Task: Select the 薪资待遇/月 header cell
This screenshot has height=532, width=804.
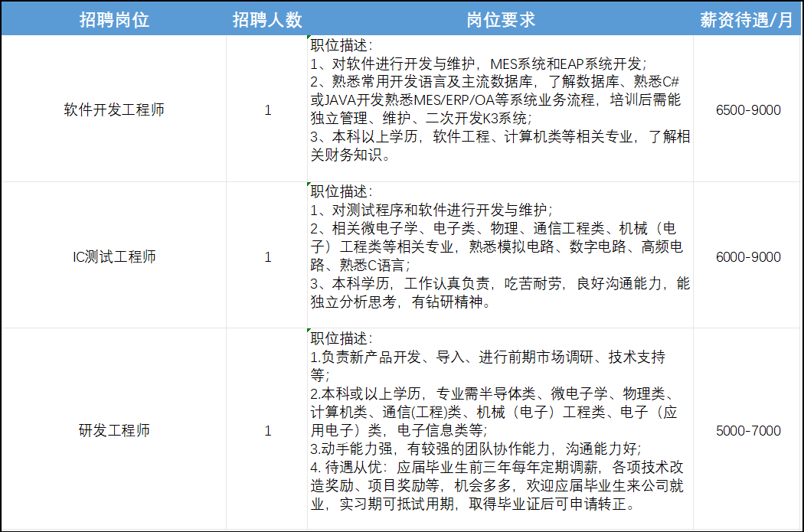Action: pos(747,19)
